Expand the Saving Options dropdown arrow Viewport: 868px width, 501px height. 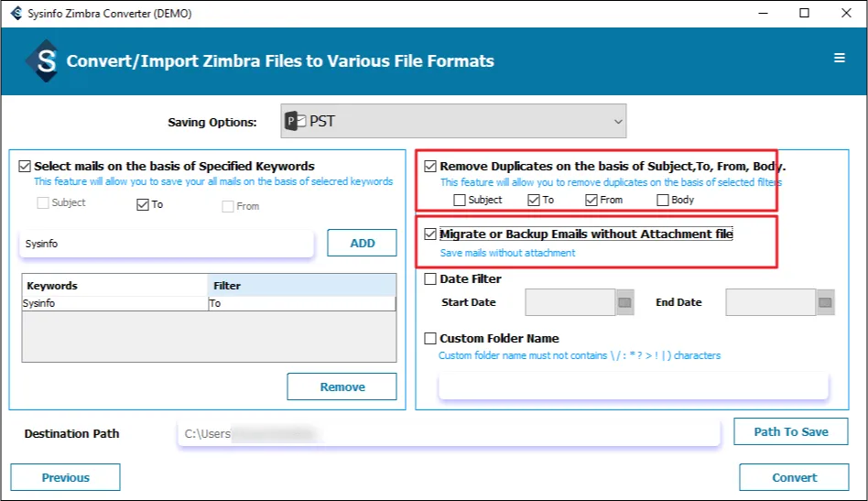pos(618,121)
